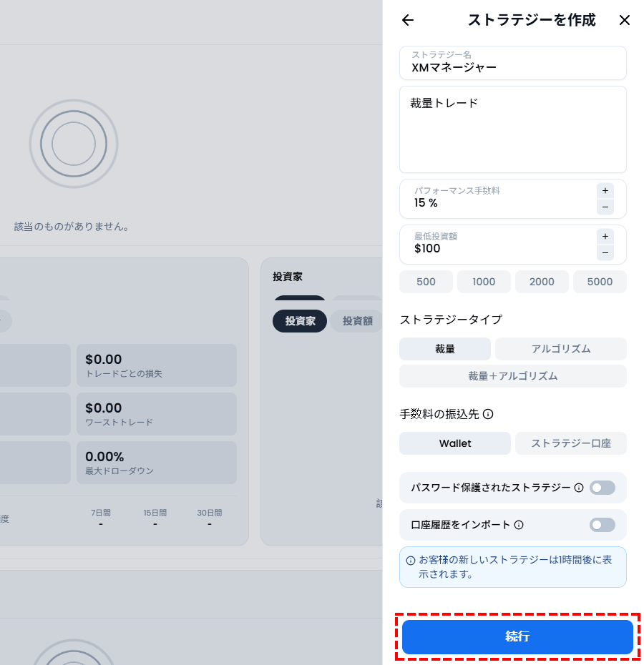Decrease パフォーマンス手数料 with minus button
The image size is (644, 665).
click(605, 207)
